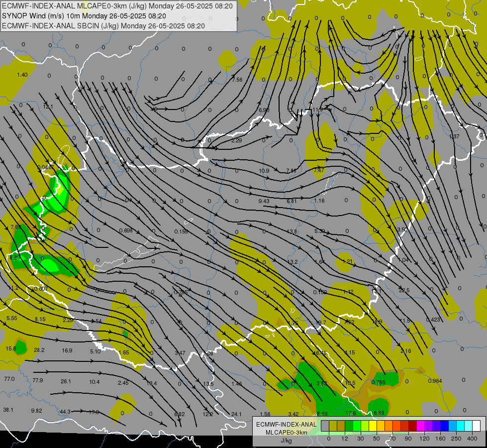Screen dimensions: 487x448
Task: Click the map value '22.5'
Action: (x=404, y=290)
